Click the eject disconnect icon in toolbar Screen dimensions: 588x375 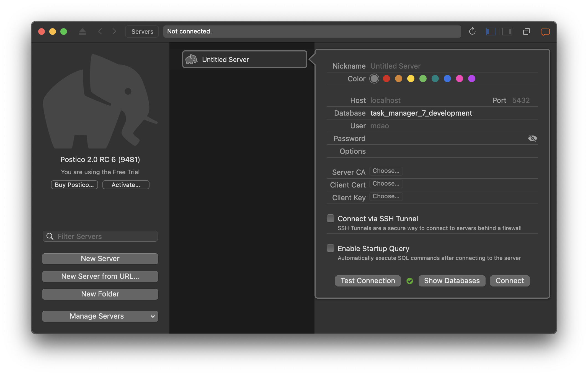point(82,32)
